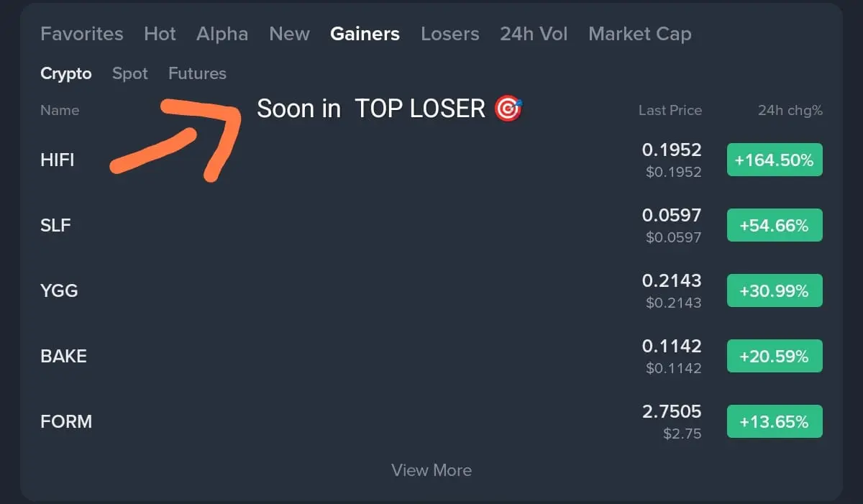Sort by the 24h chg% column header
The image size is (863, 504).
point(790,110)
